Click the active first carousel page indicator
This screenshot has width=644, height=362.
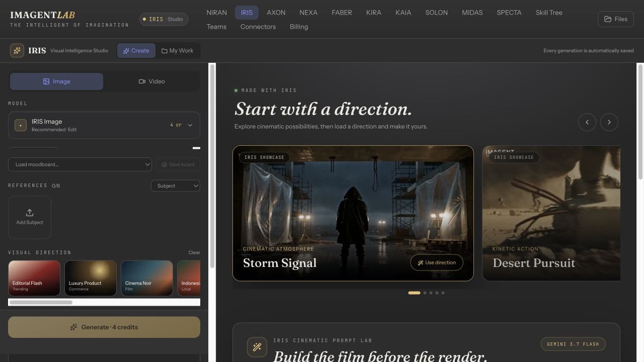pos(414,293)
